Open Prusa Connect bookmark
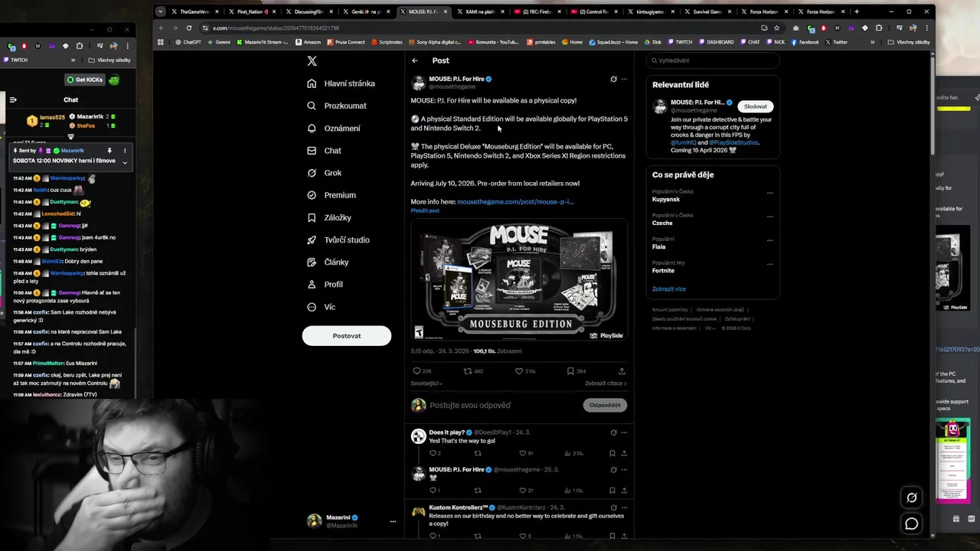This screenshot has height=551, width=980. point(347,42)
